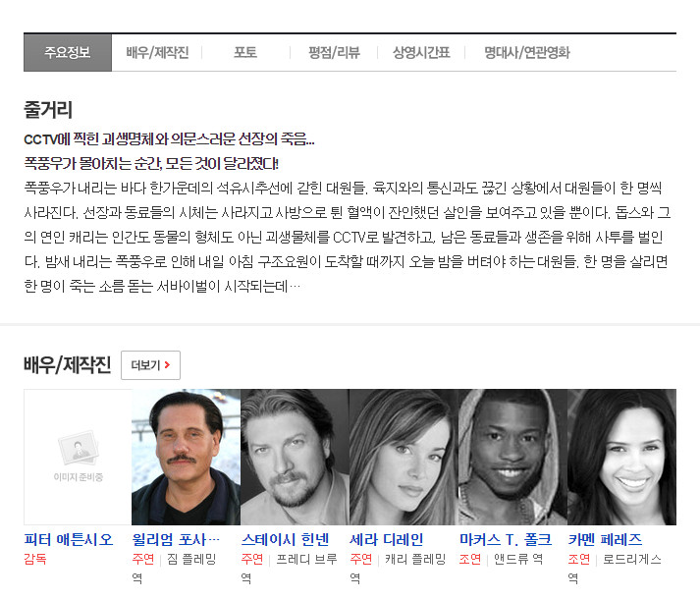Open the photo captioned 카멘 페레즈
This screenshot has width=700, height=600.
tap(621, 457)
